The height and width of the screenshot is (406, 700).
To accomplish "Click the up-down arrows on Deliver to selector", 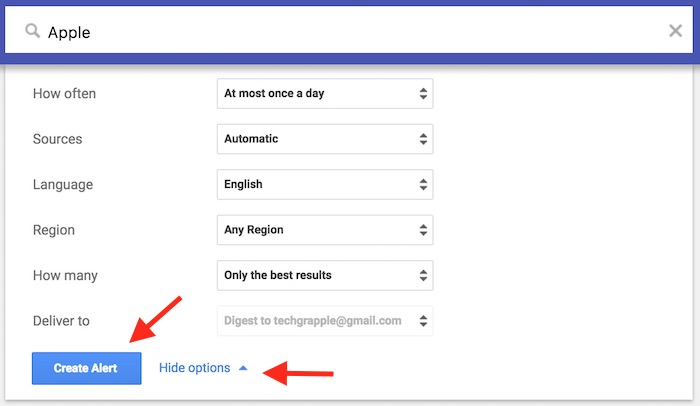I will pos(423,321).
